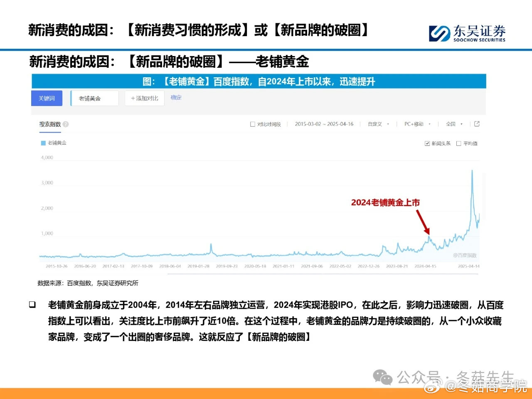532x399 pixels.
Task: Click the 关键词 blue button
Action: [47, 98]
